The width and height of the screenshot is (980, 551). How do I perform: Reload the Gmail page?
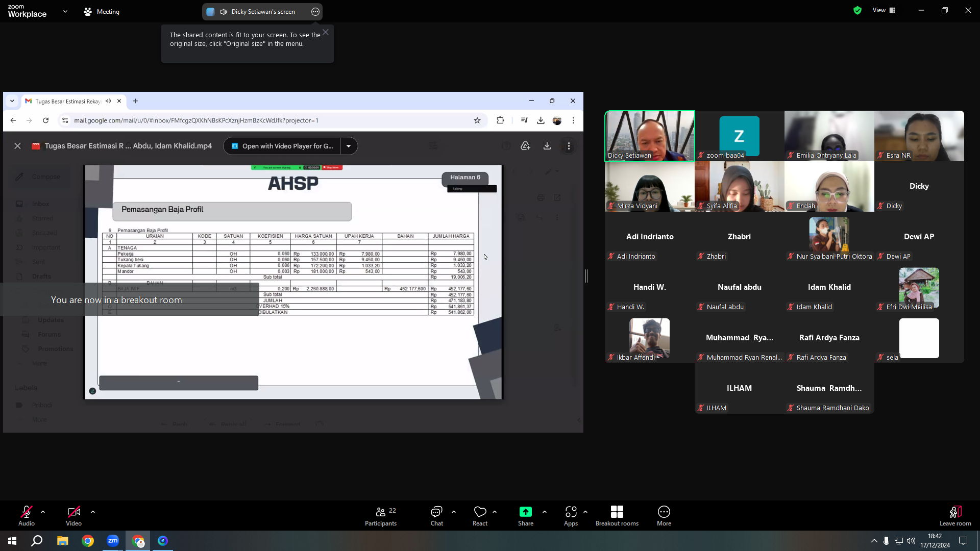click(46, 120)
